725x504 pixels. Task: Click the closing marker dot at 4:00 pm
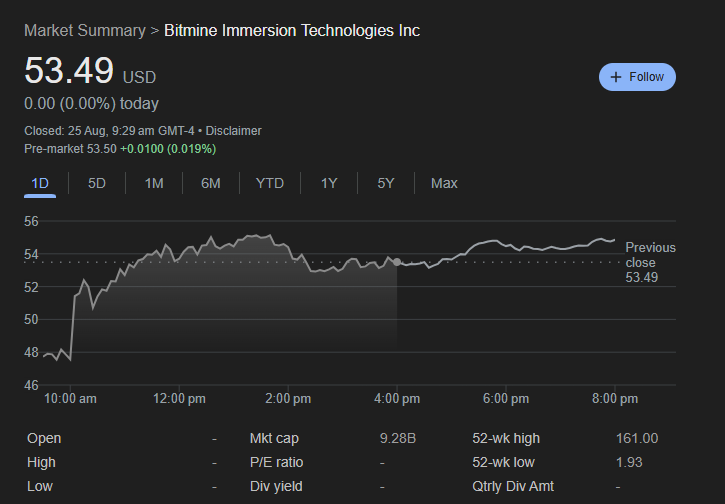(397, 262)
